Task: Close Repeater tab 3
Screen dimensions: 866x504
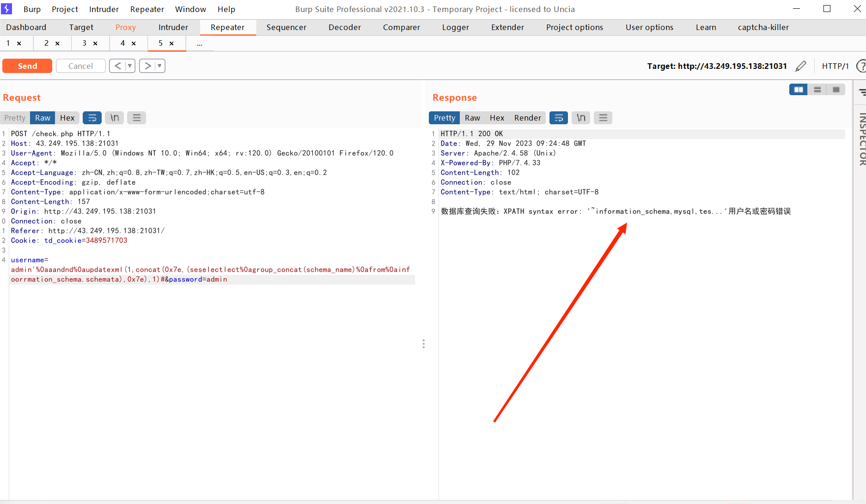Action: [95, 43]
